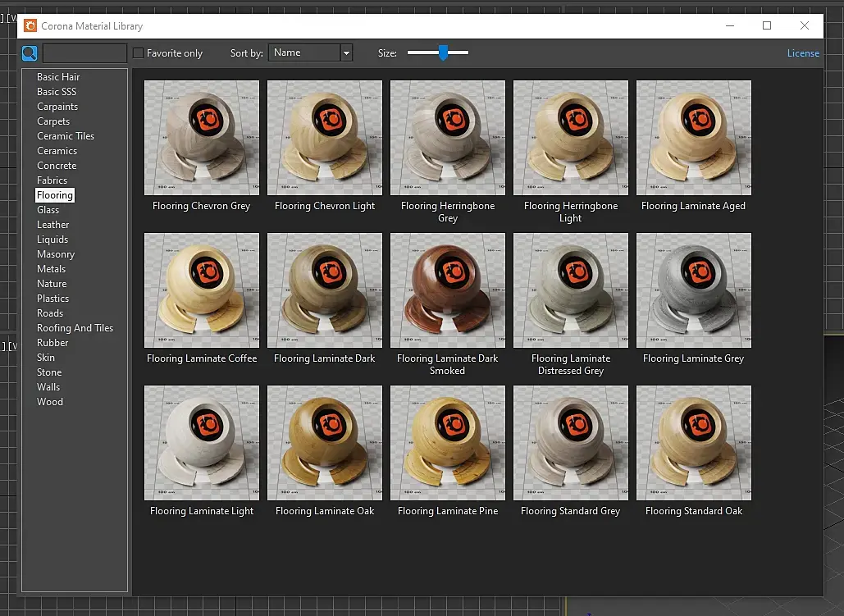
Task: Select Flooring Herringbone Light material preview
Action: point(571,138)
